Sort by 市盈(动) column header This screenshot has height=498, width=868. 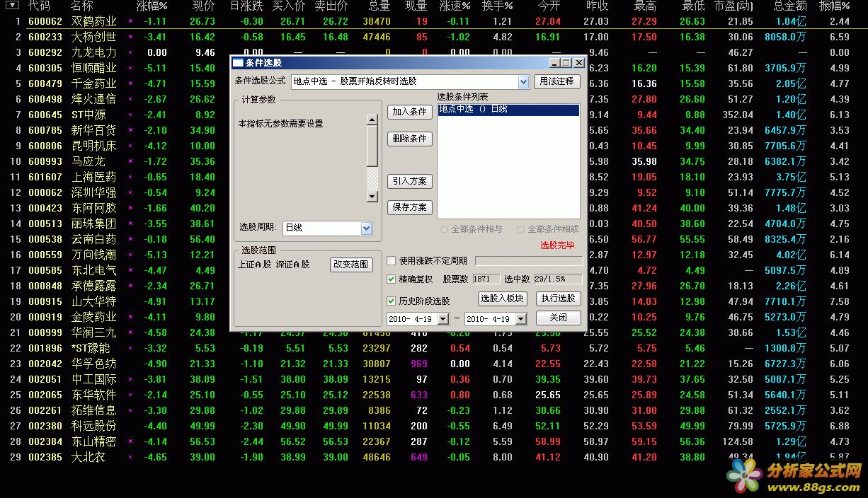coord(733,6)
